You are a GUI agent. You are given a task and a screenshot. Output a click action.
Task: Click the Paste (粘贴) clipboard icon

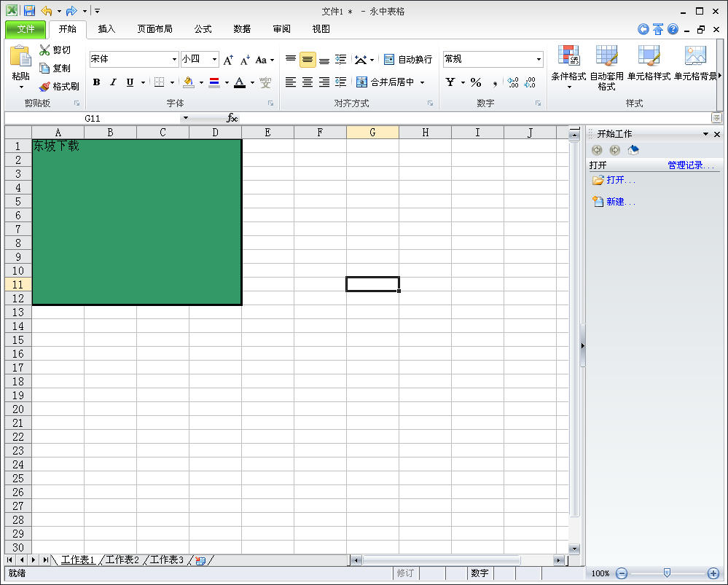(20, 56)
